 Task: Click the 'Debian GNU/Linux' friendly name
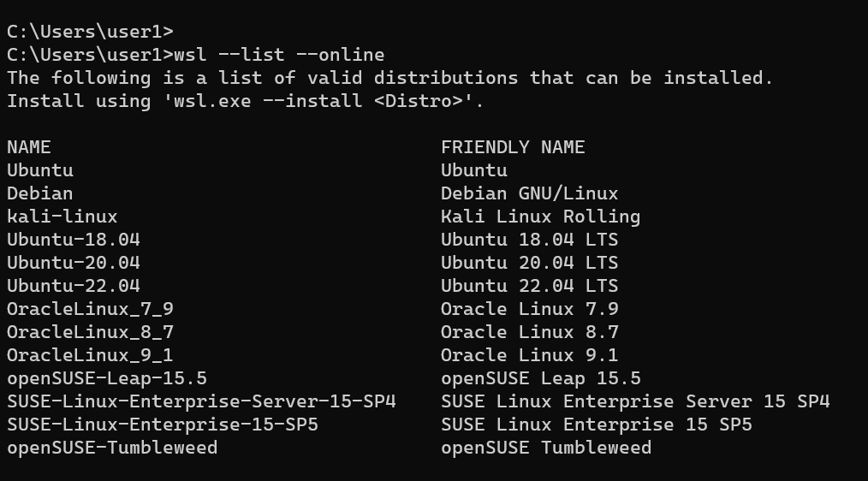(x=529, y=193)
